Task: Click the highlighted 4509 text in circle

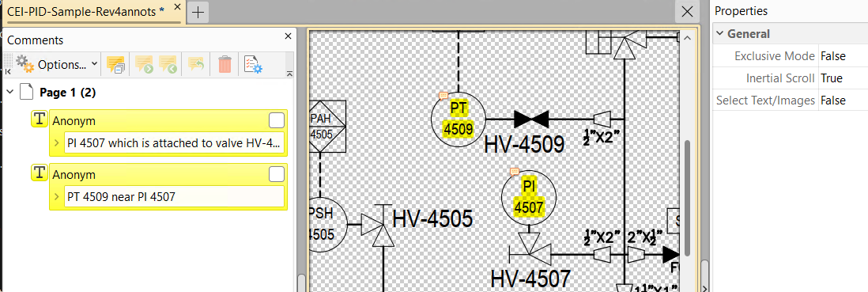Action: [x=459, y=129]
